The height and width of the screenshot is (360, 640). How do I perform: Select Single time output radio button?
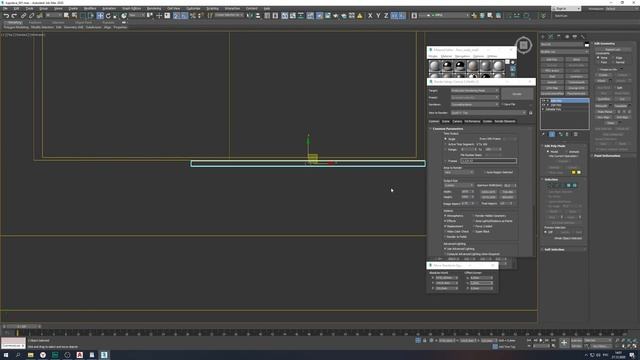(445, 139)
